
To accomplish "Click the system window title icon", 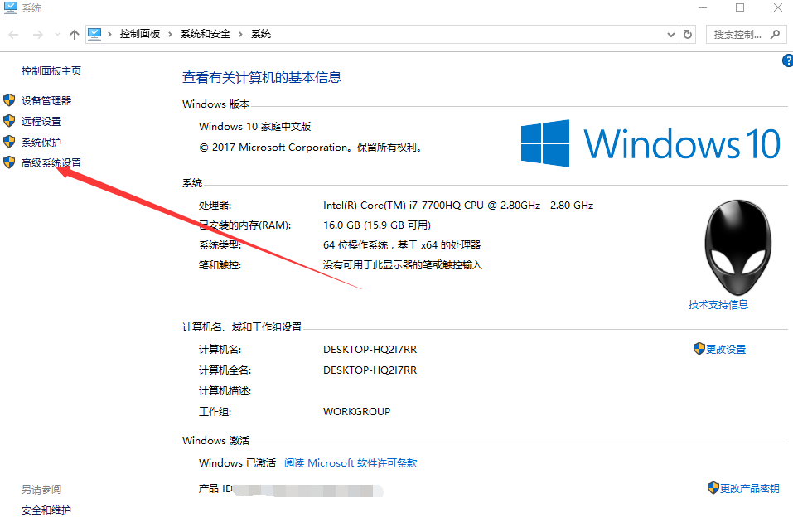I will point(11,7).
